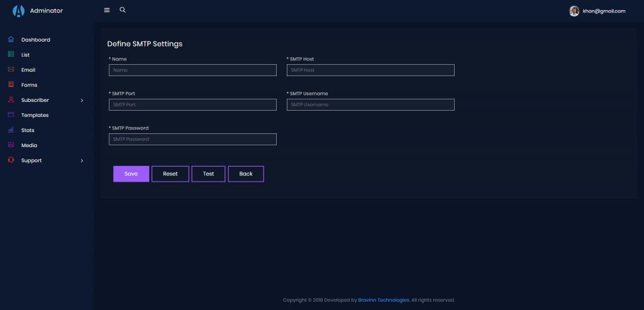This screenshot has height=310, width=644.
Task: Focus the SMTP Host input field
Action: (x=370, y=70)
